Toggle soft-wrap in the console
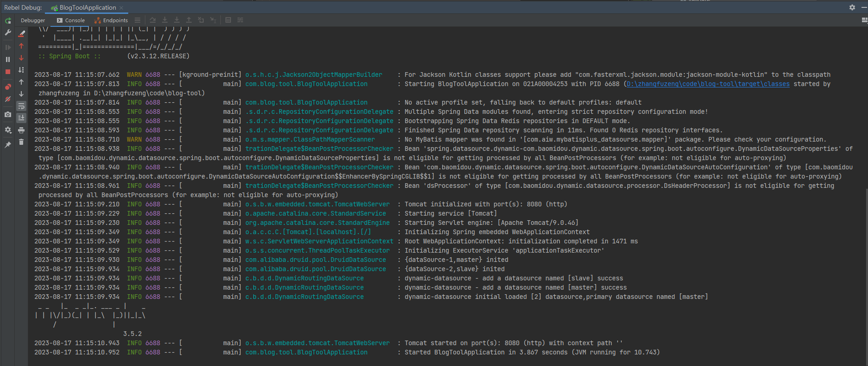Viewport: 868px width, 366px height. coord(21,106)
